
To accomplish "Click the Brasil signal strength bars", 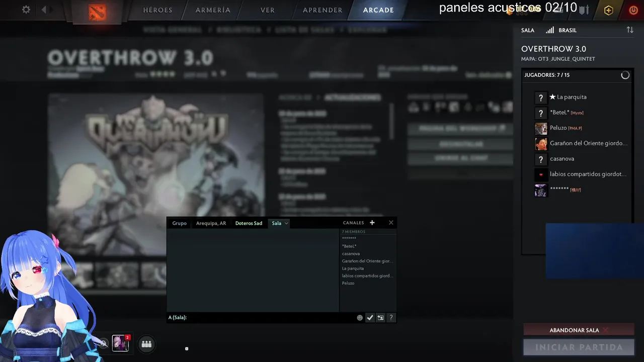I will [x=550, y=30].
